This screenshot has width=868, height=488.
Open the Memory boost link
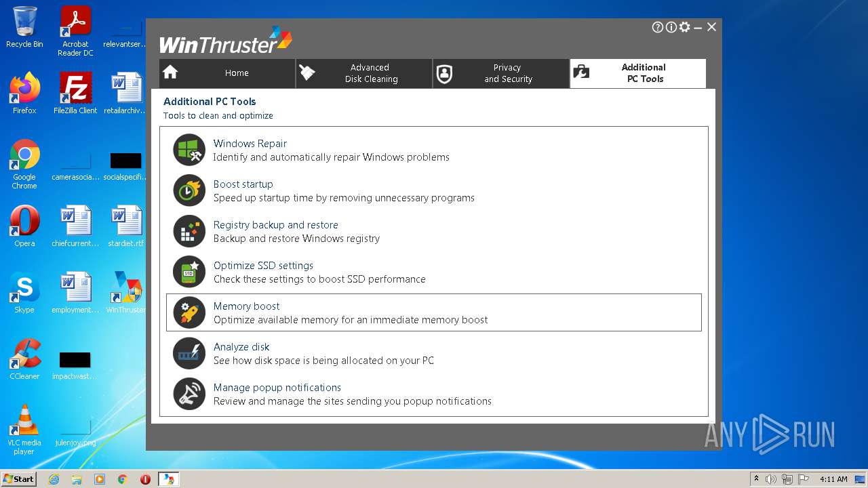pyautogui.click(x=246, y=306)
